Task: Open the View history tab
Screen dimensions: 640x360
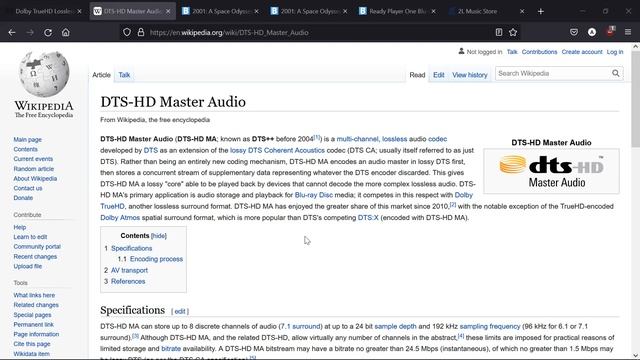Action: pyautogui.click(x=470, y=75)
